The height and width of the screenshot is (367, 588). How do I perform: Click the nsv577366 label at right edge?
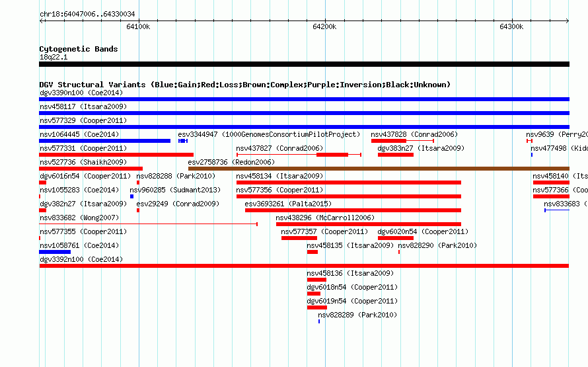[560, 190]
